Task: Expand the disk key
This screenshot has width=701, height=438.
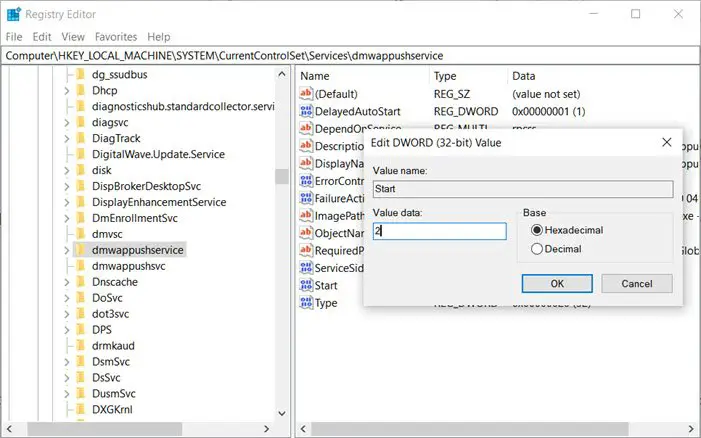Action: click(x=67, y=171)
